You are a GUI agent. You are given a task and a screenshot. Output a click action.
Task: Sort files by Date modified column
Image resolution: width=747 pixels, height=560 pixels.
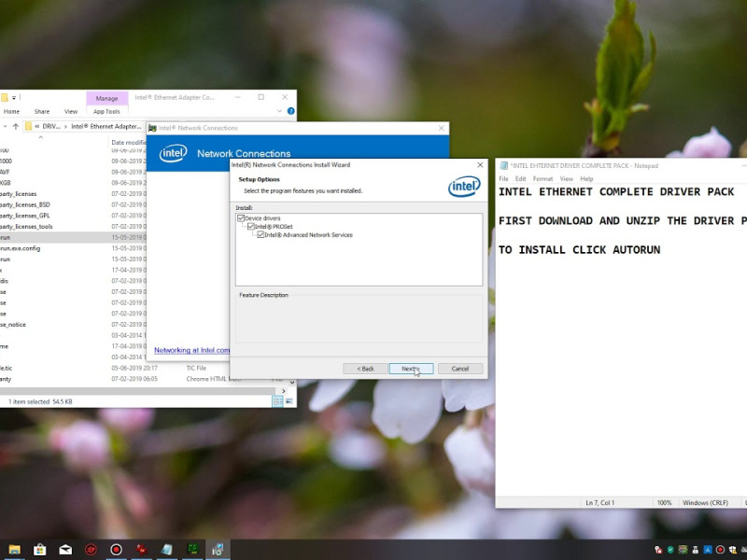pyautogui.click(x=129, y=142)
